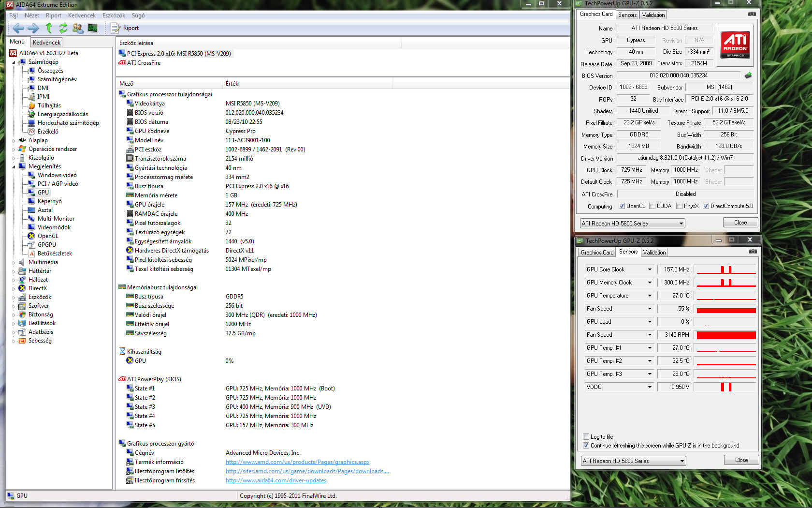The width and height of the screenshot is (812, 508).
Task: Select DMI tree item
Action: click(43, 88)
